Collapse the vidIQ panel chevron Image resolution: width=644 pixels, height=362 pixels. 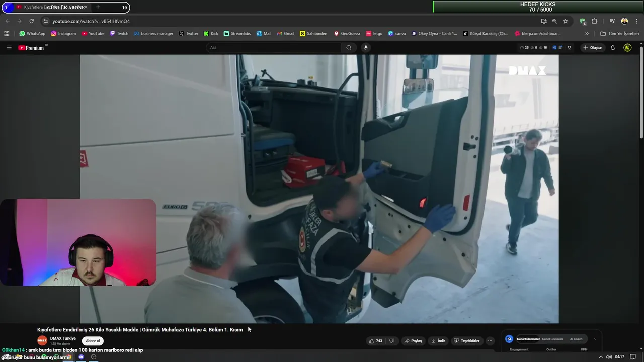click(594, 339)
